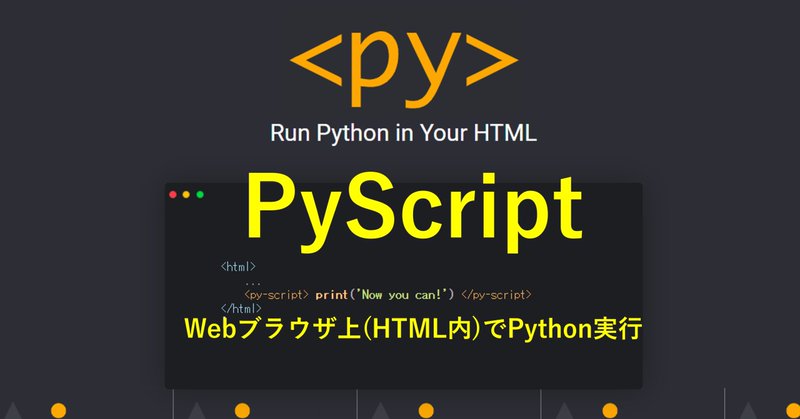Click the Japanese caption "Webブラウザ上(HTML内)でPython実行"
The width and height of the screenshot is (800, 419).
click(x=413, y=329)
